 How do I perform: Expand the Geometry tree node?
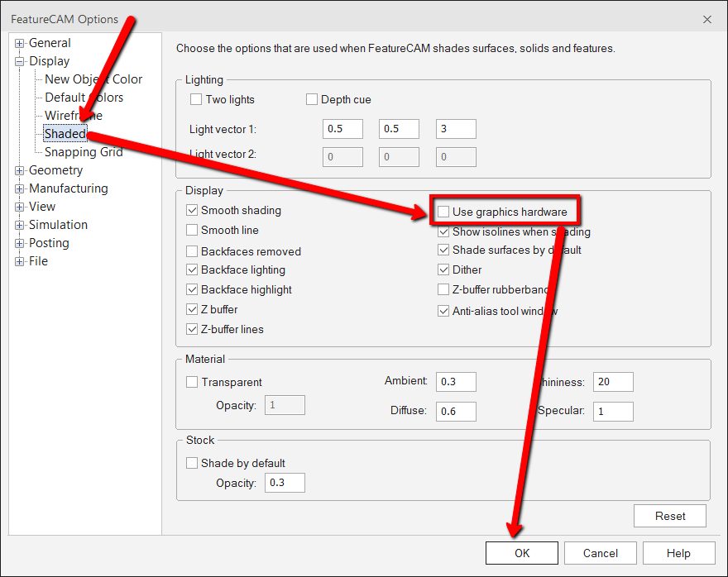click(x=19, y=170)
